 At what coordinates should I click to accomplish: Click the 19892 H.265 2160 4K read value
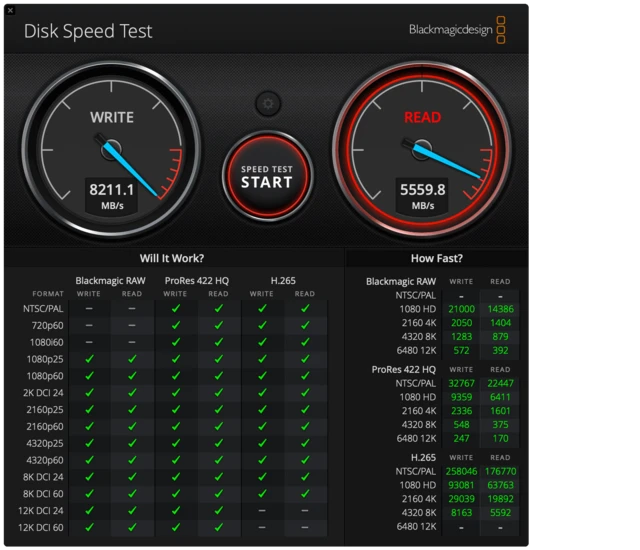[500, 499]
